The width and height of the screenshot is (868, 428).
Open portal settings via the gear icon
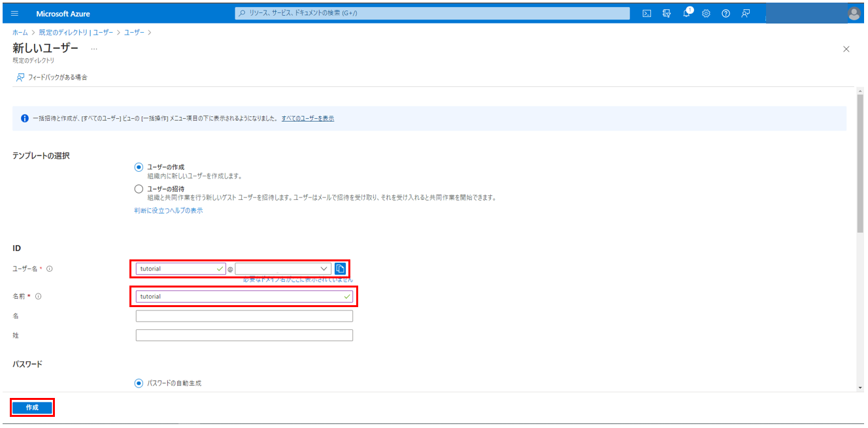point(706,14)
